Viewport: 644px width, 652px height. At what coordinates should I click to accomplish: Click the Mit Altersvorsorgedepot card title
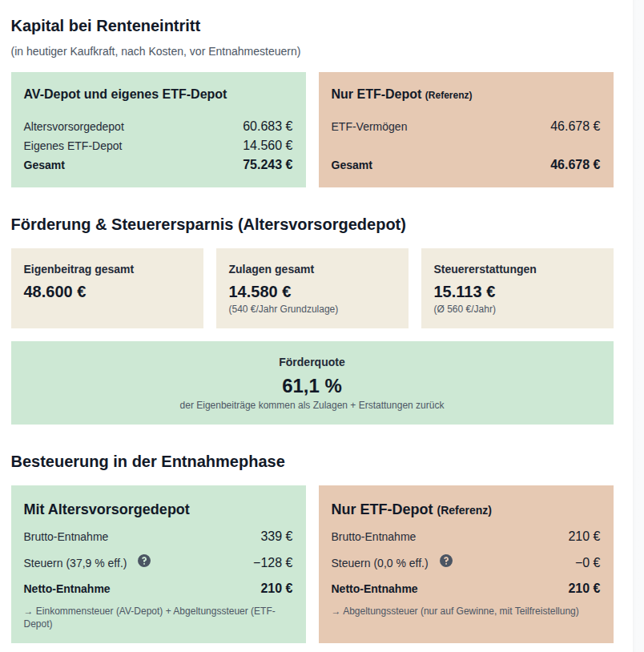107,509
